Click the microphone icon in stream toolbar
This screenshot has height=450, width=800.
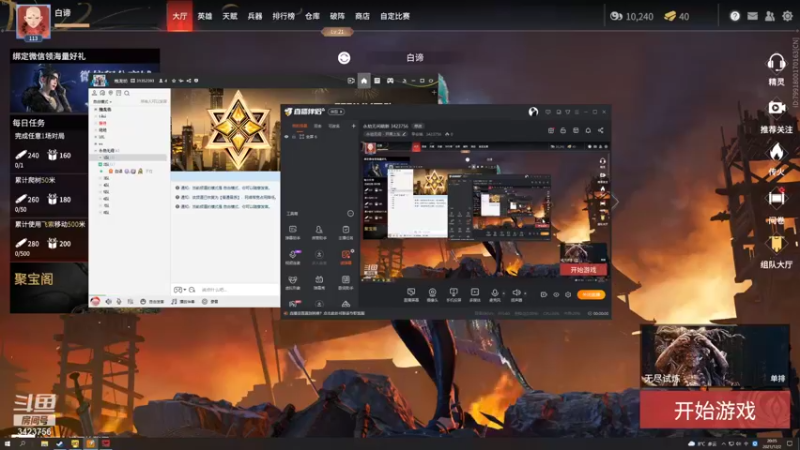[494, 292]
